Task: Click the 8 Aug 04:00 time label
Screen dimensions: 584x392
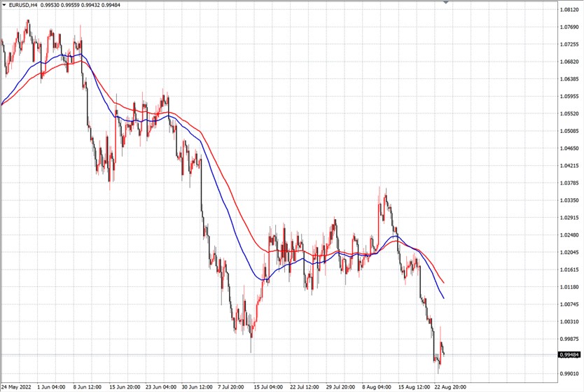Action: [x=377, y=387]
